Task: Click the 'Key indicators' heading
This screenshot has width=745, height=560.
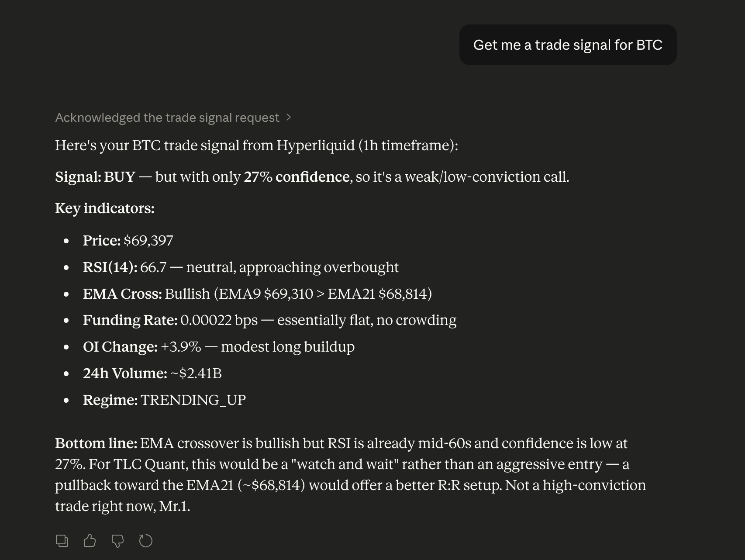Action: (104, 208)
